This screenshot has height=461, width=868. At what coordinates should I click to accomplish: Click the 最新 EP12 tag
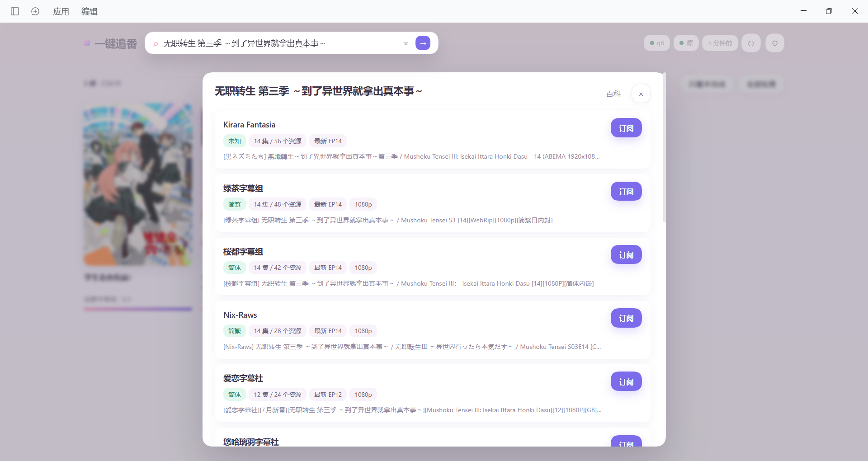328,395
